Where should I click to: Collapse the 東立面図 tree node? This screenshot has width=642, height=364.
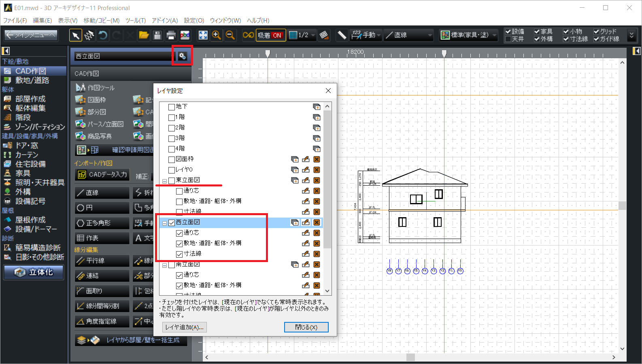pos(165,181)
